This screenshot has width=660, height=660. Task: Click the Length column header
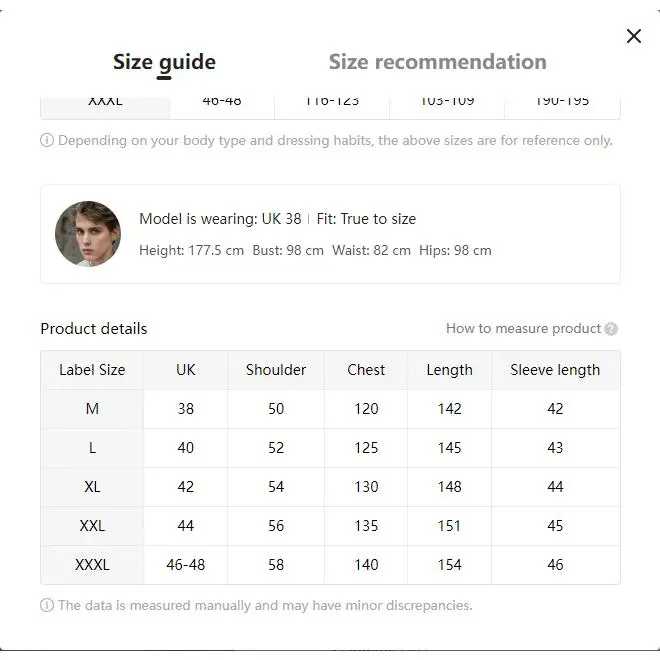[450, 370]
